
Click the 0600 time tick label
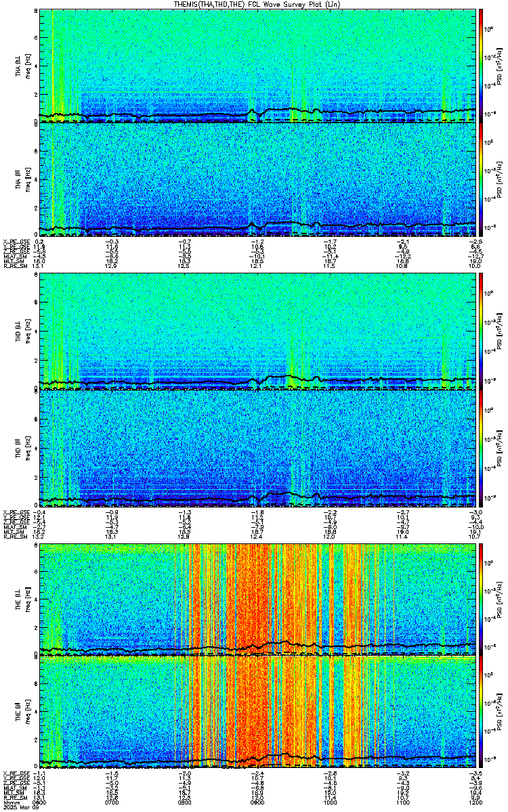click(41, 803)
